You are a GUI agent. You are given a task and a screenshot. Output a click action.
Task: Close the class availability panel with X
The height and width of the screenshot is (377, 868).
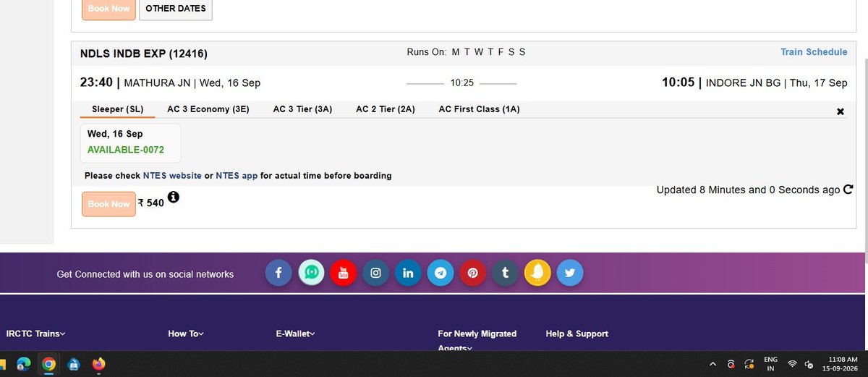click(x=841, y=111)
